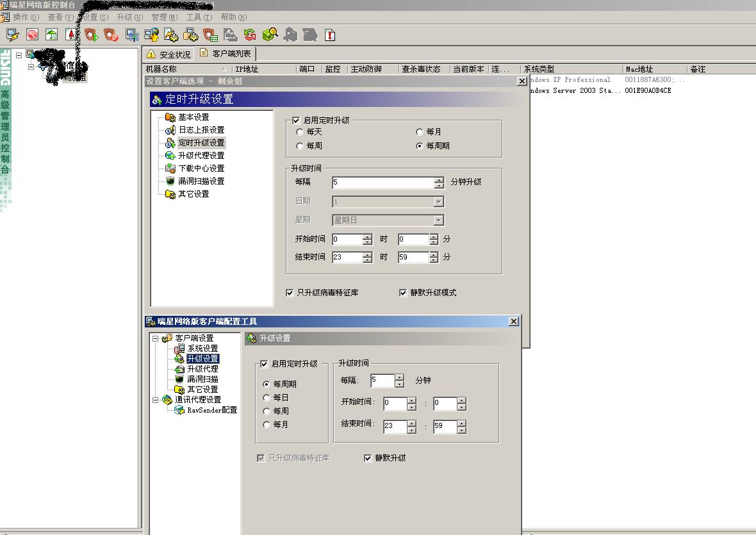Click the green umbrella toolbar icon
756x535 pixels.
(x=51, y=35)
